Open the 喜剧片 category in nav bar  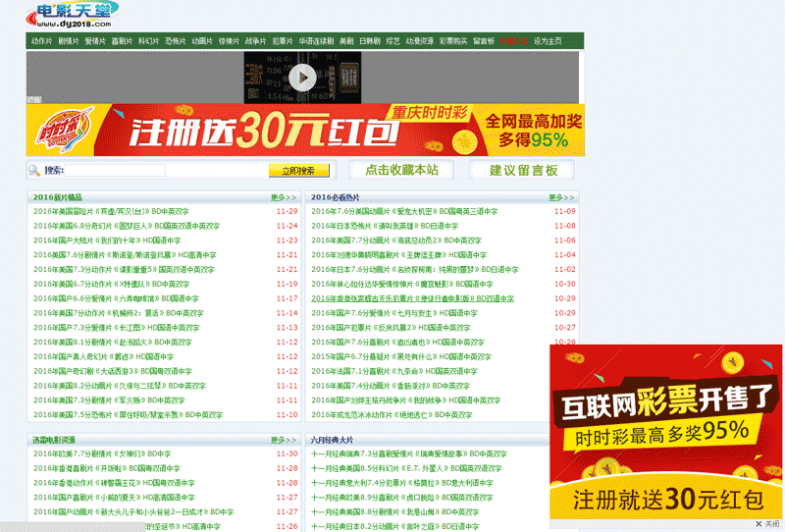(x=122, y=41)
